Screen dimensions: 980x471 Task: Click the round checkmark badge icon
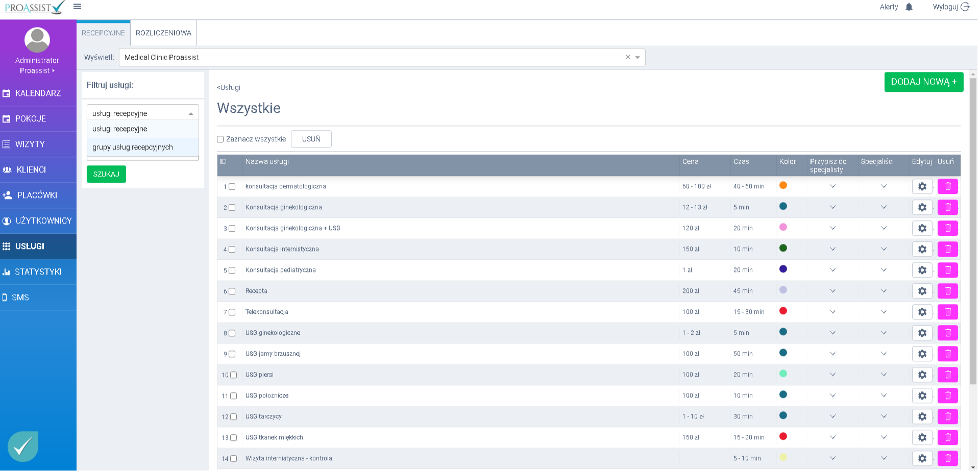tap(23, 447)
